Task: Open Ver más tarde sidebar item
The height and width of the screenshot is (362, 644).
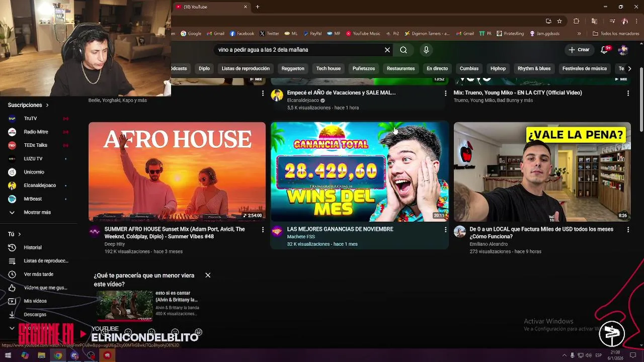Action: [39, 274]
